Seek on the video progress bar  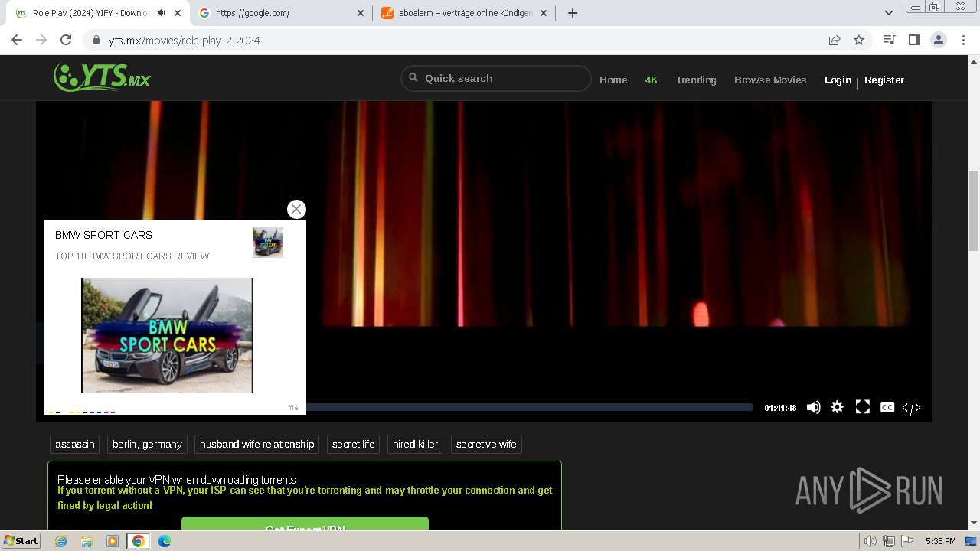point(528,407)
